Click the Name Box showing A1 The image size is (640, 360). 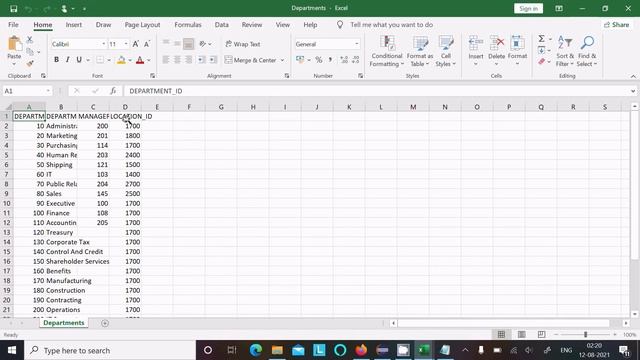24,91
